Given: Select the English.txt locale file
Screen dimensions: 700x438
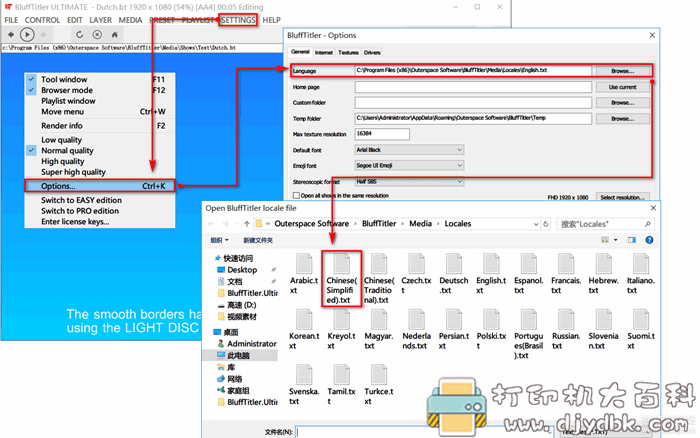Looking at the screenshot, I should (491, 274).
